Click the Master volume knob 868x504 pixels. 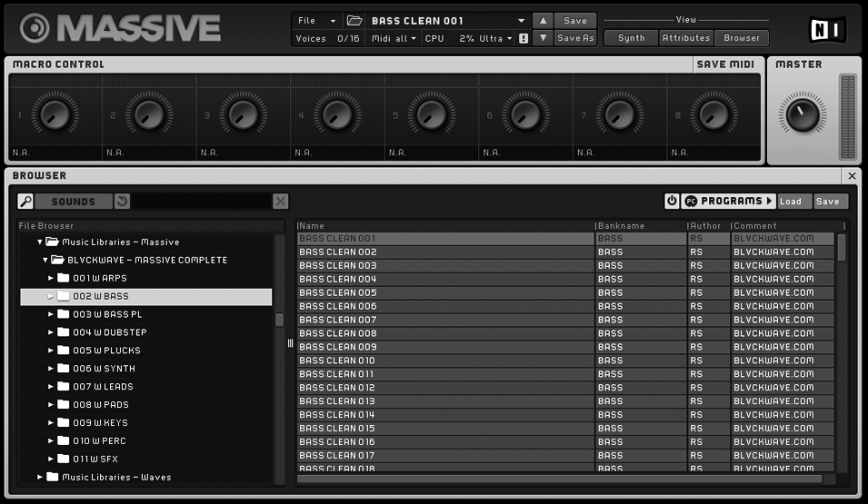[801, 114]
